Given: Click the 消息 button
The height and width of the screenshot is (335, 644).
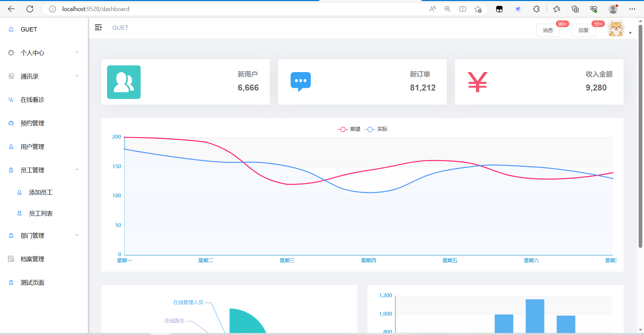Looking at the screenshot, I should tap(548, 30).
